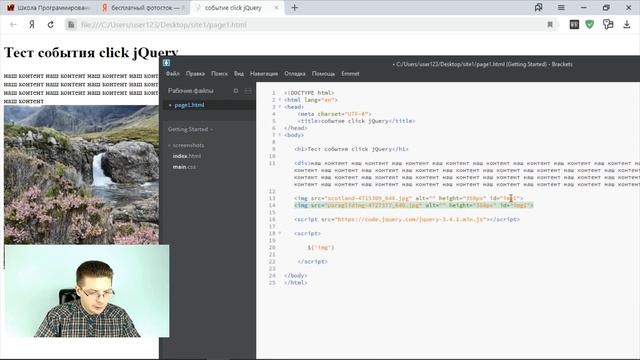Open index.html from the project tree
The image size is (640, 360).
(x=187, y=156)
